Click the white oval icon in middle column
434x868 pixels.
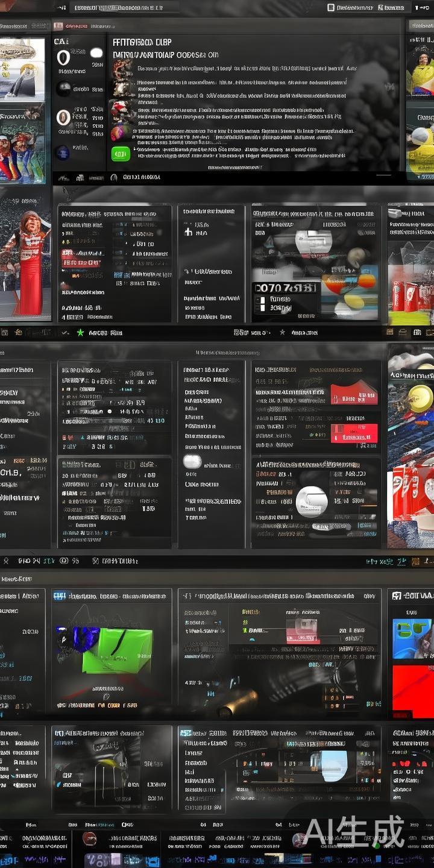[192, 462]
